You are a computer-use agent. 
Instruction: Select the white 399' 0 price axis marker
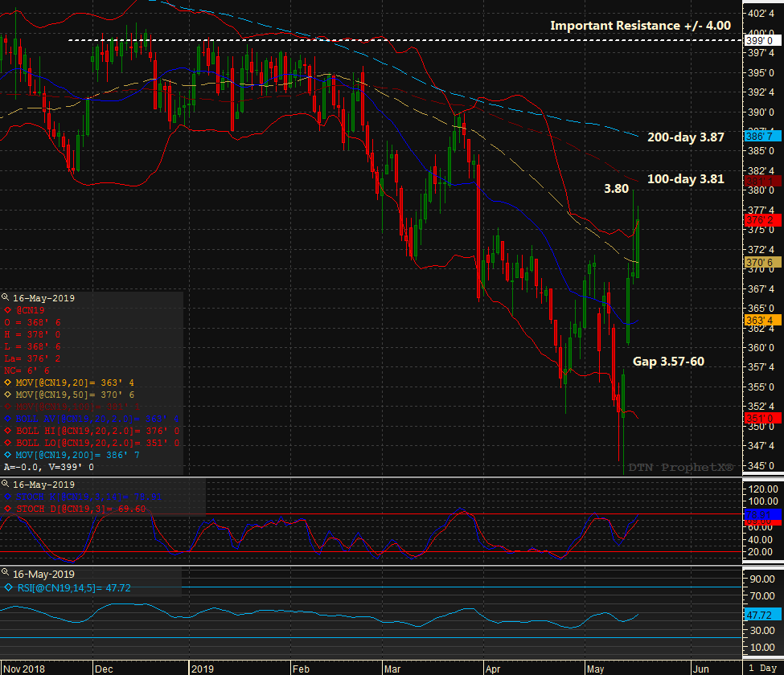click(x=761, y=40)
